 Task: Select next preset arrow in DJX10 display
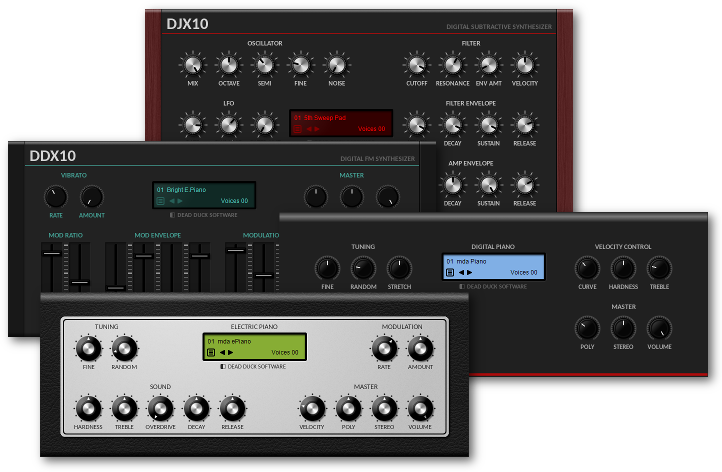pyautogui.click(x=317, y=129)
